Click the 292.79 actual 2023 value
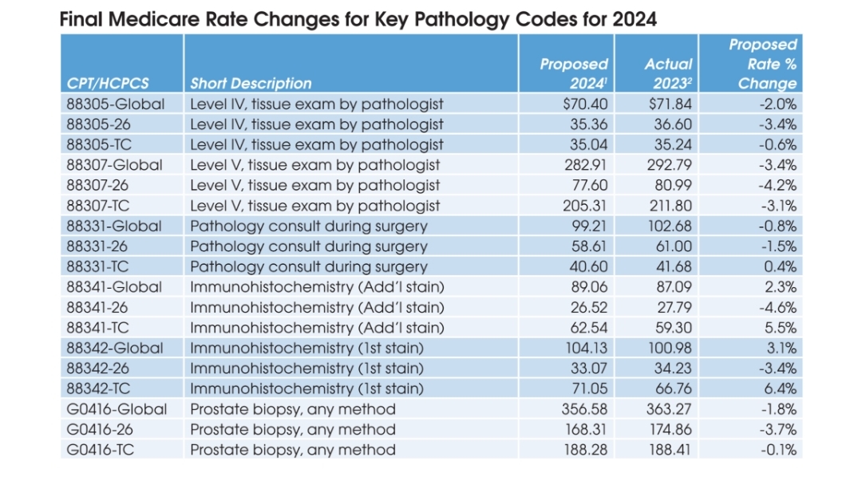862x504 pixels. pos(669,165)
